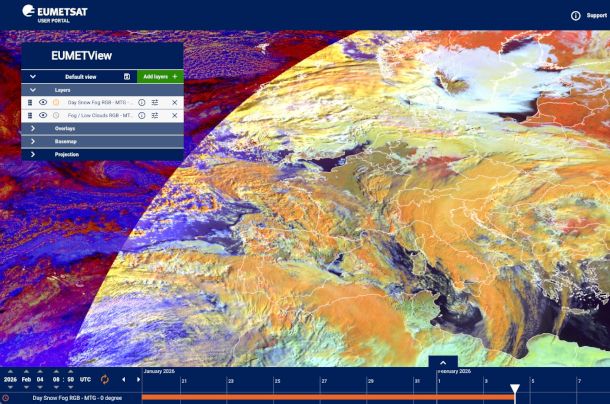Increase the hour 08 with its up arrow
This screenshot has height=404, width=610.
coord(56,372)
